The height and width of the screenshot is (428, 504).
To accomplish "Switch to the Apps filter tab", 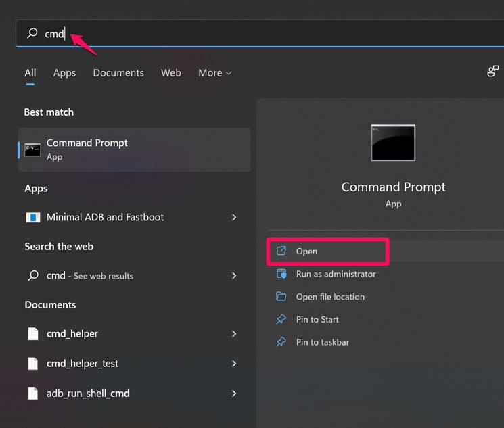I will [x=64, y=73].
